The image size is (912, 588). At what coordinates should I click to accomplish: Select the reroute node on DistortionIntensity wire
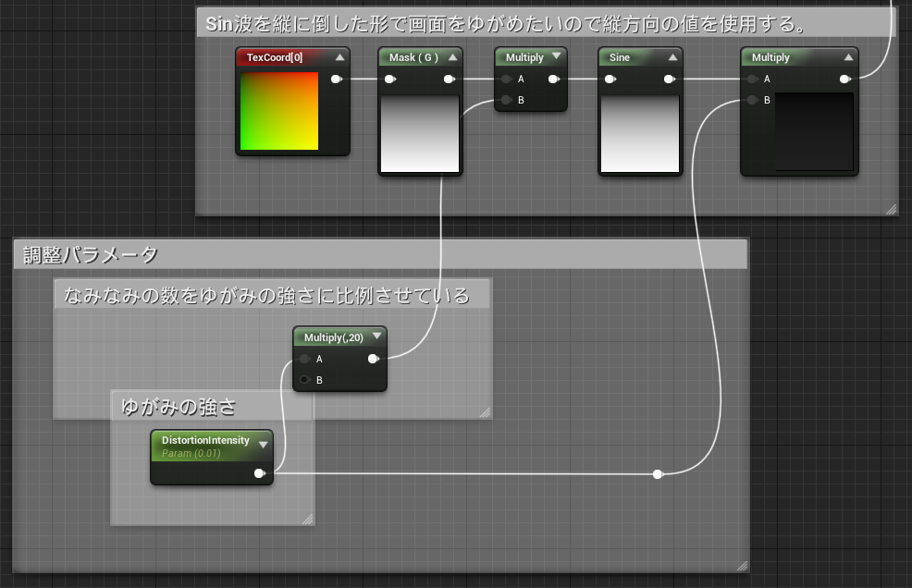(x=658, y=474)
